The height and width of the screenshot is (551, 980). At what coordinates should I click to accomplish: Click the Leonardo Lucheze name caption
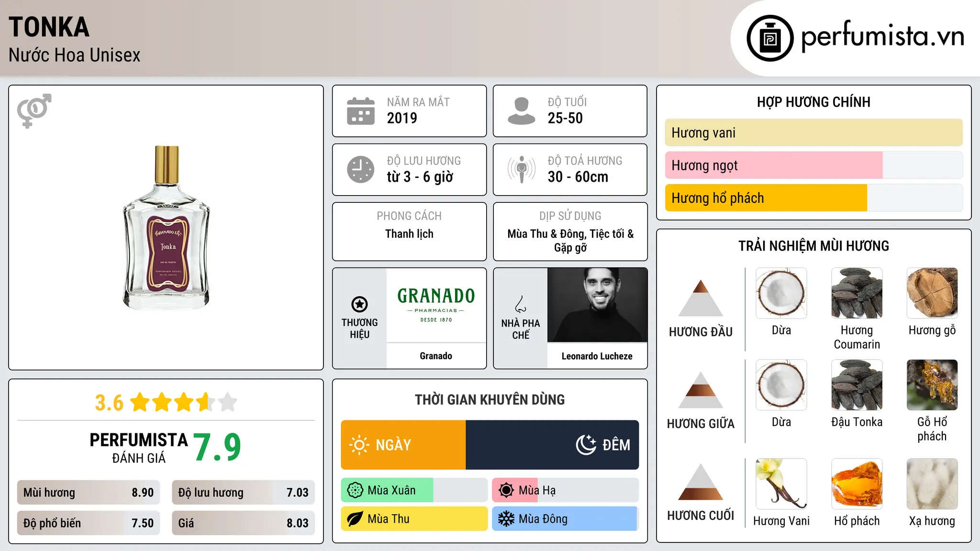point(597,356)
